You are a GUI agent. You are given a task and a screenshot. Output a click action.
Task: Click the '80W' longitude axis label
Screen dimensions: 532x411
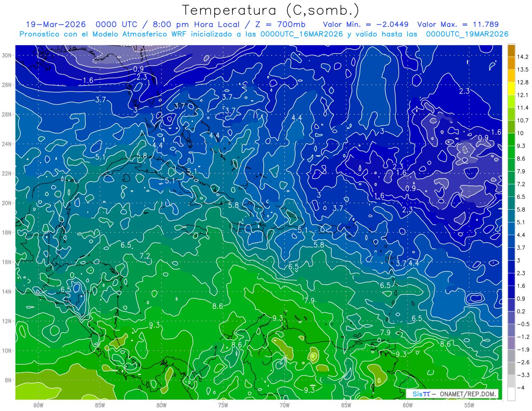(161, 405)
